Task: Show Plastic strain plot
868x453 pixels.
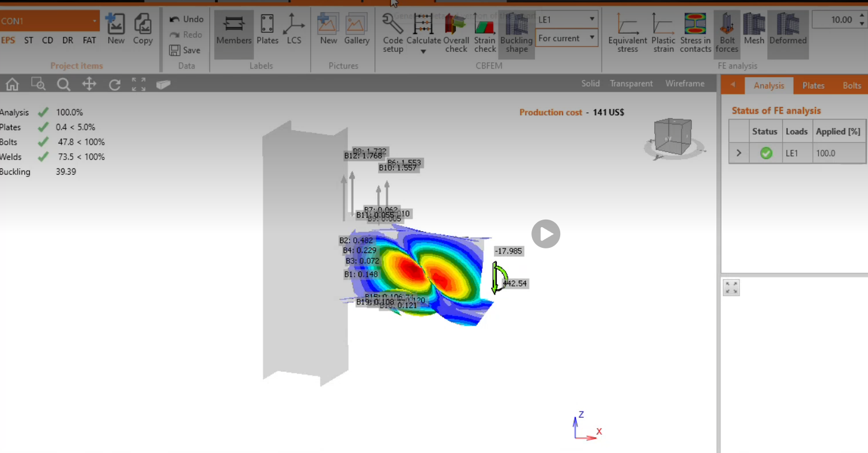Action: (x=663, y=33)
